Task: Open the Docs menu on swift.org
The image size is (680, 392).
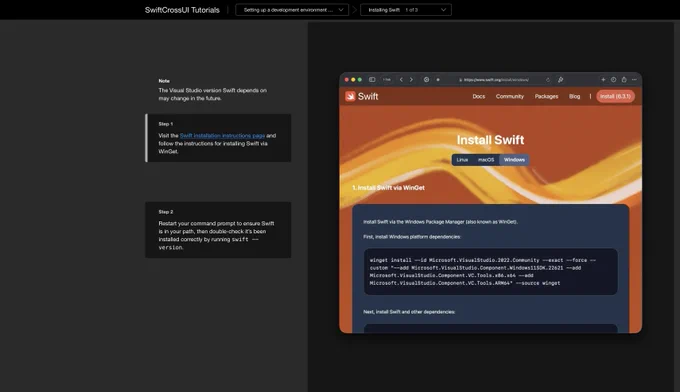Action: 479,96
